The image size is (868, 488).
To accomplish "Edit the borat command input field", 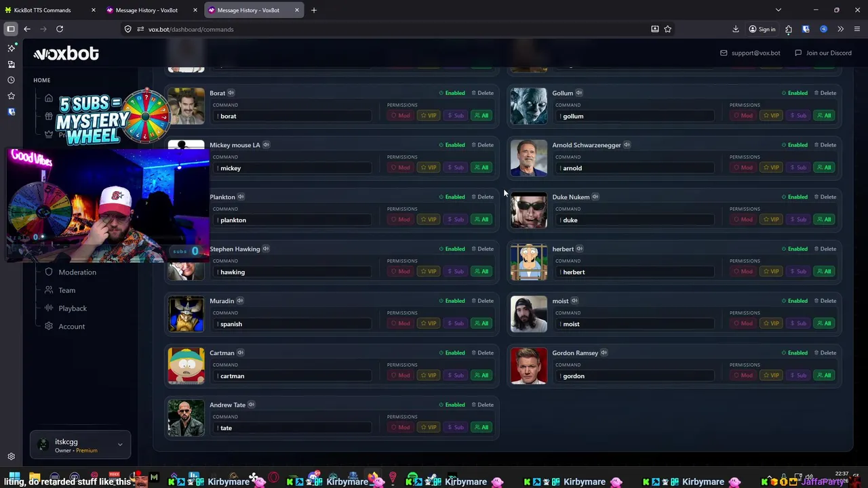I will click(x=292, y=116).
